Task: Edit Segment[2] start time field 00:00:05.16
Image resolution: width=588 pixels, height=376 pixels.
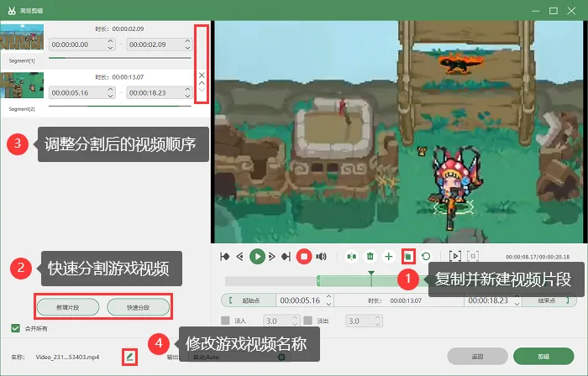Action: click(x=81, y=92)
